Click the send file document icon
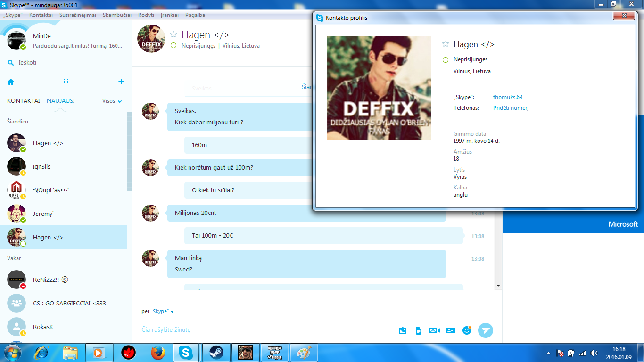Viewport: 644px width, 362px height. 418,330
